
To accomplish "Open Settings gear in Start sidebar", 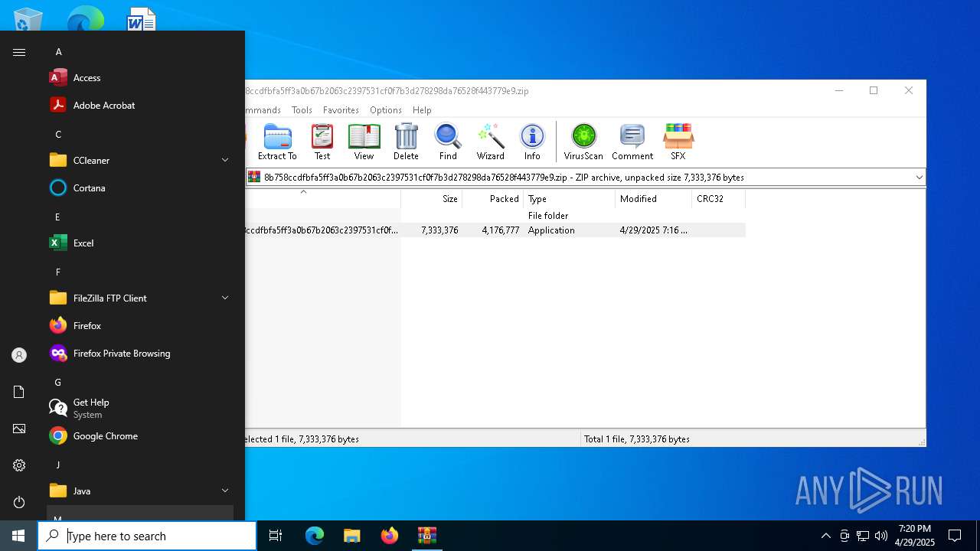I will [x=19, y=465].
